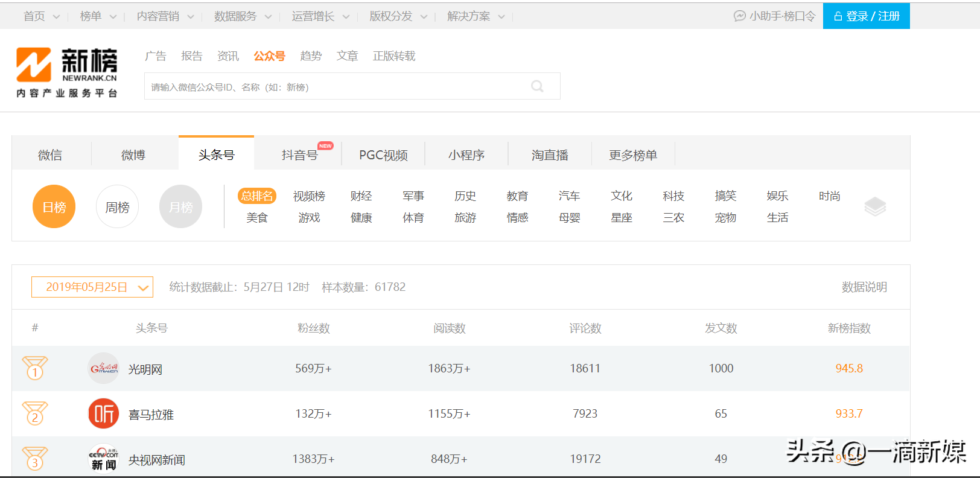Switch to the 淘直播 tab
This screenshot has height=478, width=980.
[550, 155]
